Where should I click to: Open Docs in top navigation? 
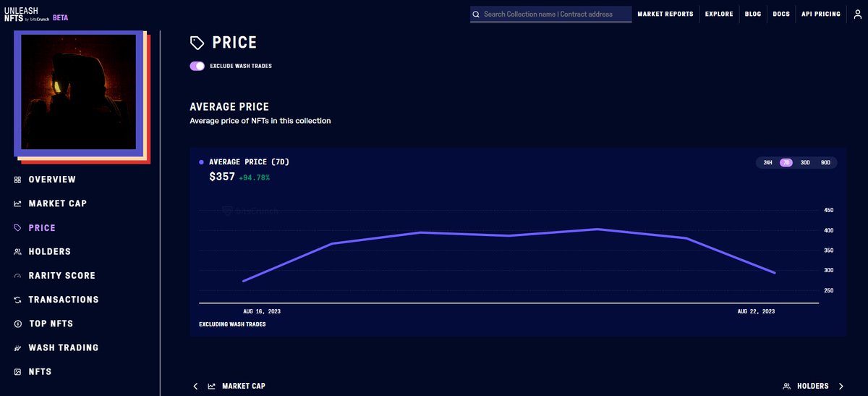(781, 14)
